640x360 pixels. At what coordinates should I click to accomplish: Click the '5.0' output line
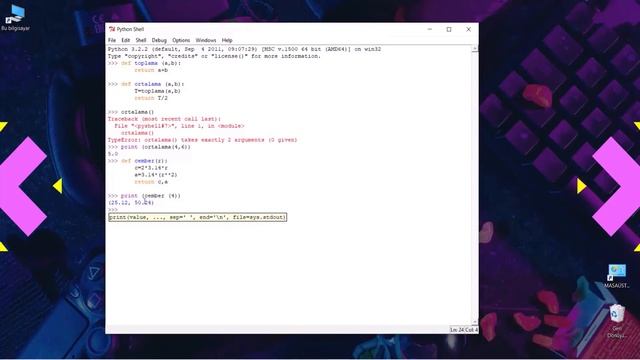point(113,154)
